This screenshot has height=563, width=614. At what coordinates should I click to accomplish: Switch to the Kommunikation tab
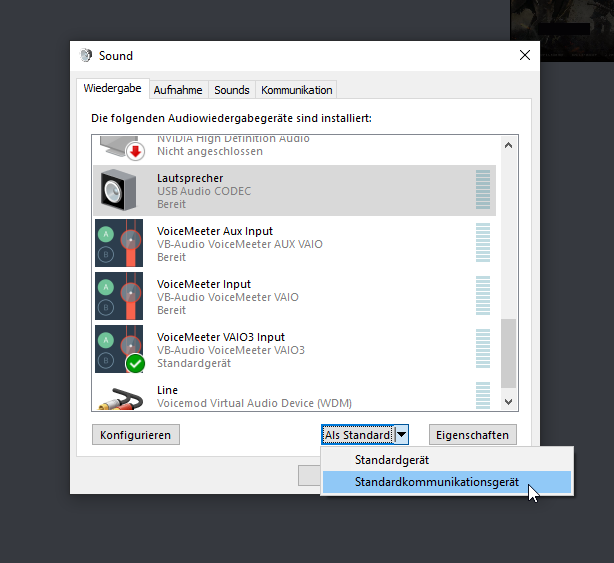[296, 90]
